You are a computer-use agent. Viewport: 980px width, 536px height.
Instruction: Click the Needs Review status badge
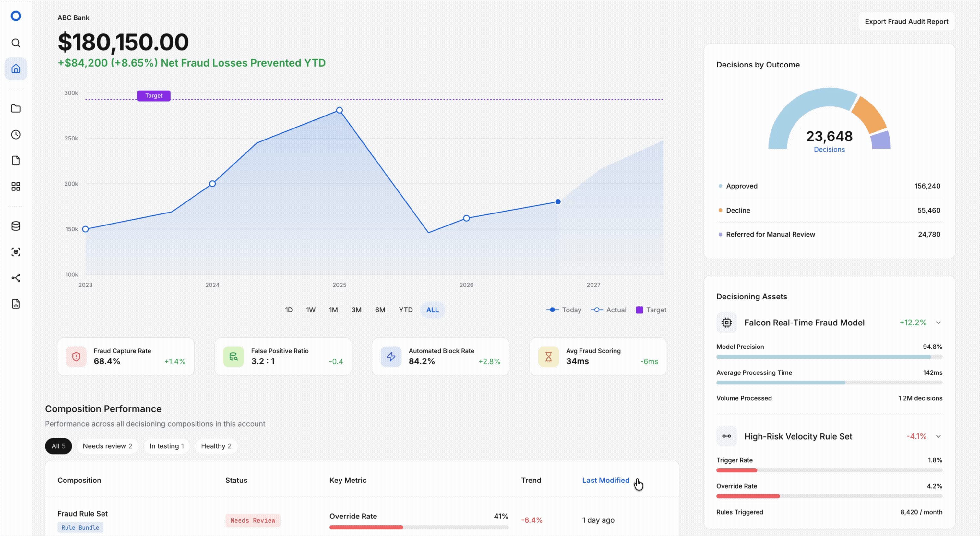pos(253,520)
